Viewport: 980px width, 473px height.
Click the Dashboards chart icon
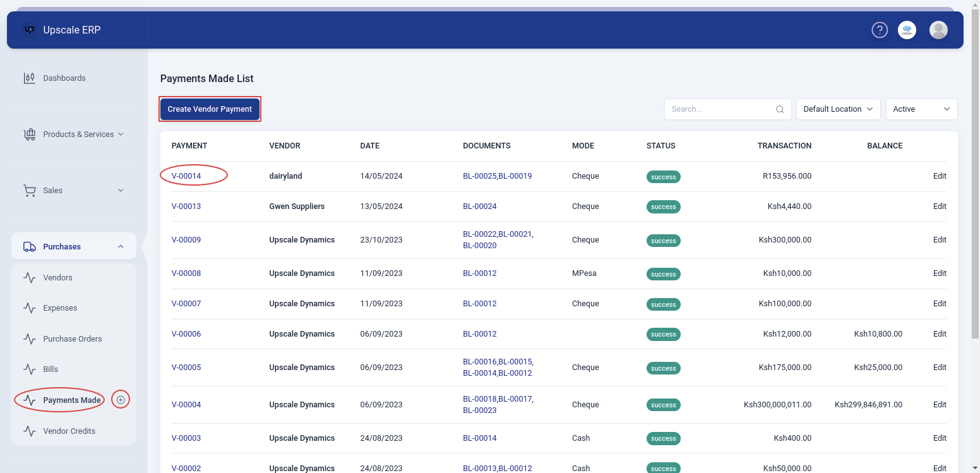pos(29,78)
